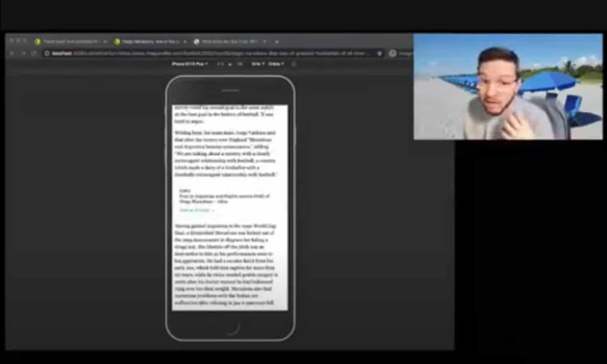Viewport: 607px width, 364px height.
Task: Go back using the browser back arrow
Action: 12,53
